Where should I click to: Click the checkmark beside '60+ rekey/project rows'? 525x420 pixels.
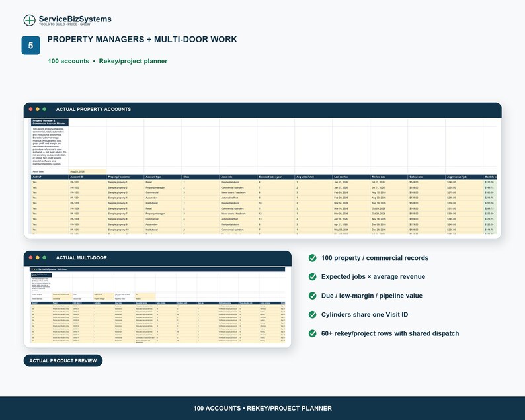click(x=312, y=333)
